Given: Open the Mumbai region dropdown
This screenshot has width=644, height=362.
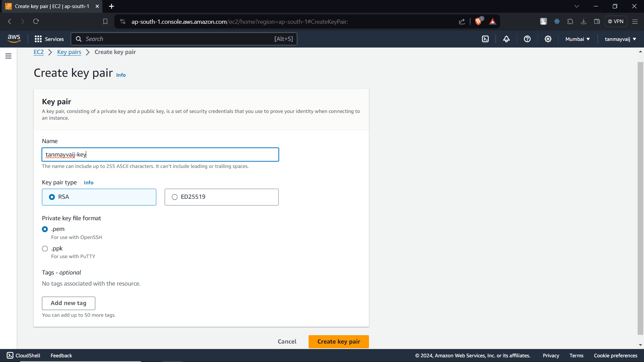Looking at the screenshot, I should click(577, 39).
